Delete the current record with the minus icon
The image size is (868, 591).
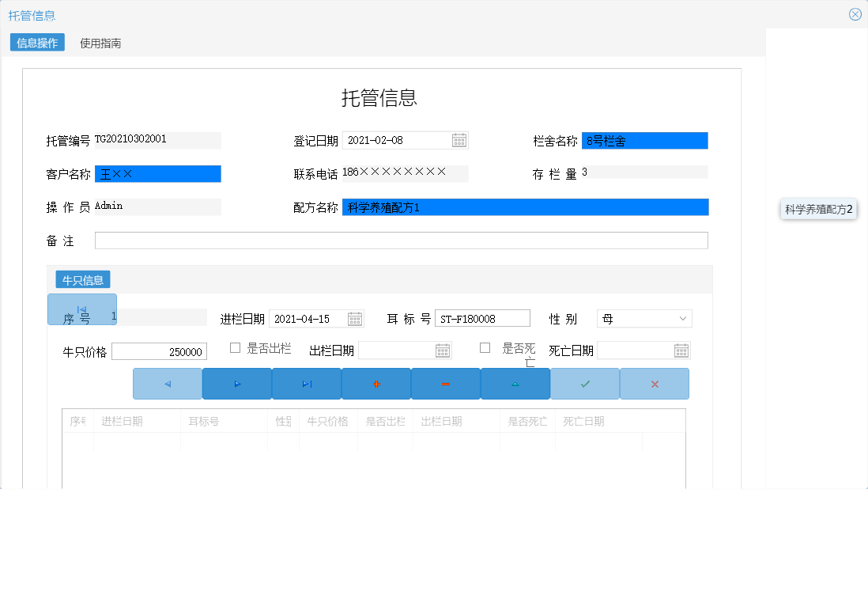pos(445,384)
